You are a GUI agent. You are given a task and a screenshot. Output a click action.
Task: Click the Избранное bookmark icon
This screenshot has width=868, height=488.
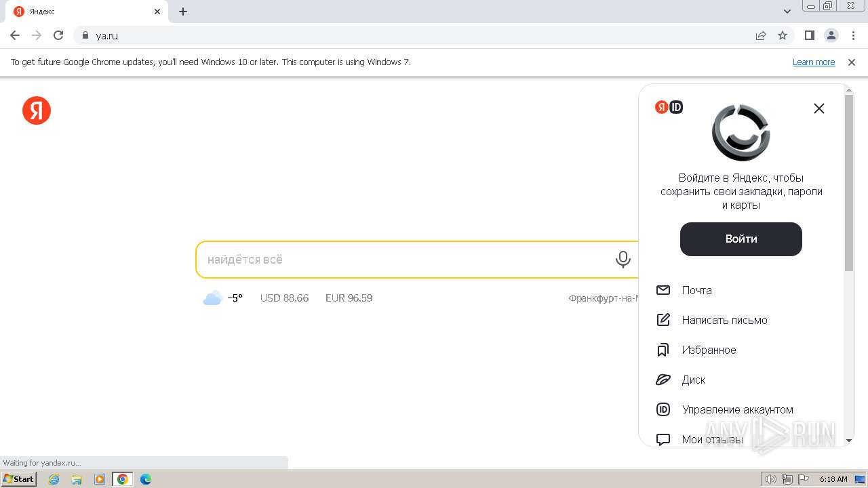coord(663,350)
